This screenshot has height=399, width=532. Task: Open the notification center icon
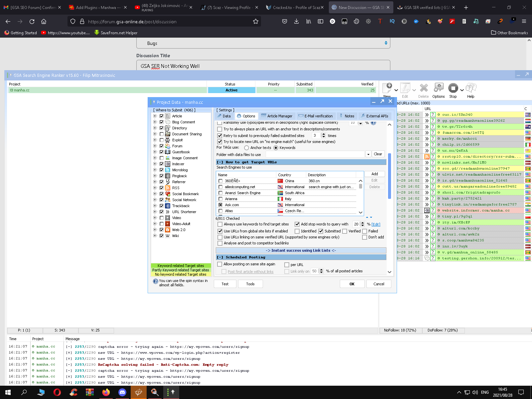tap(521, 392)
